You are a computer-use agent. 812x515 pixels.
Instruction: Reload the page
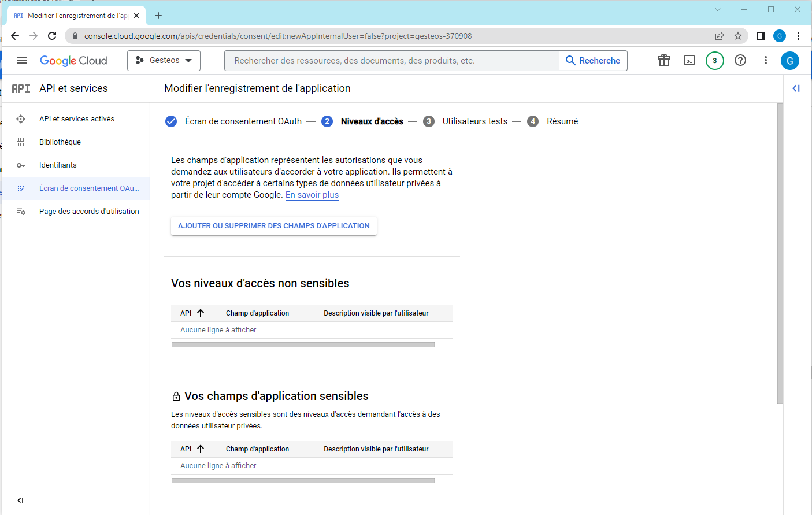pos(52,36)
